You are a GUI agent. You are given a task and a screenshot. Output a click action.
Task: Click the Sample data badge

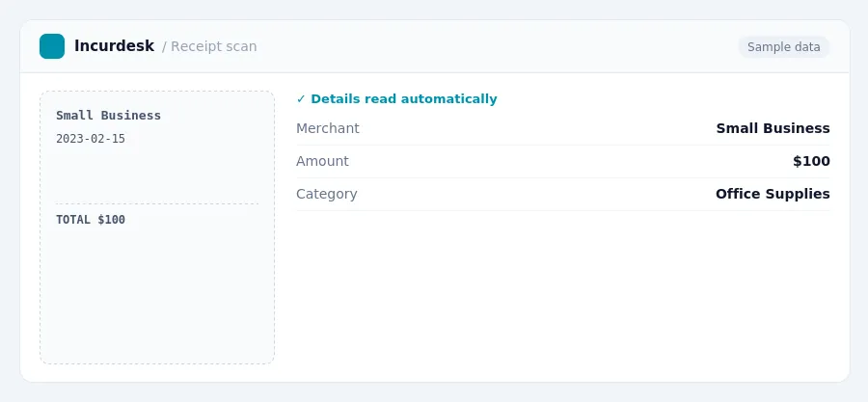tap(783, 47)
